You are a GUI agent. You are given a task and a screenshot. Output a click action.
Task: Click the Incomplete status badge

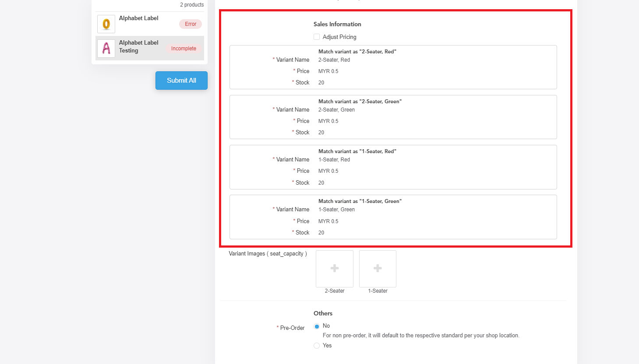tap(184, 49)
